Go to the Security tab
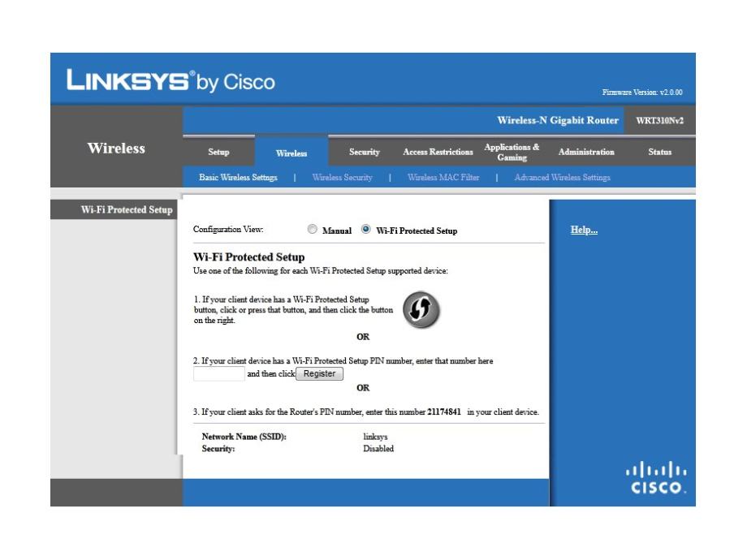This screenshot has height=560, width=747. [x=364, y=152]
